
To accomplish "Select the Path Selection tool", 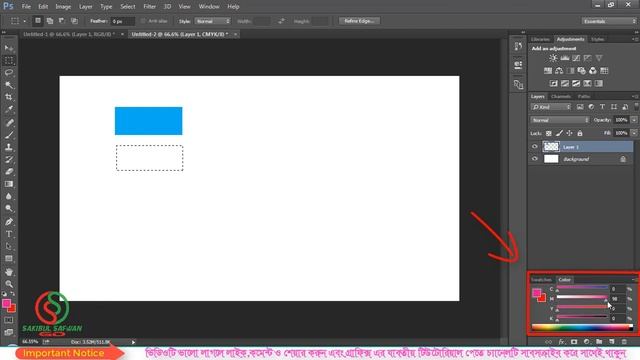I will (x=9, y=247).
